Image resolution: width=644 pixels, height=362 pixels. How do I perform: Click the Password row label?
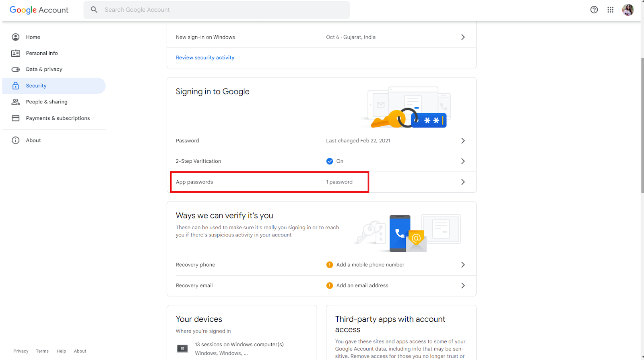(188, 141)
